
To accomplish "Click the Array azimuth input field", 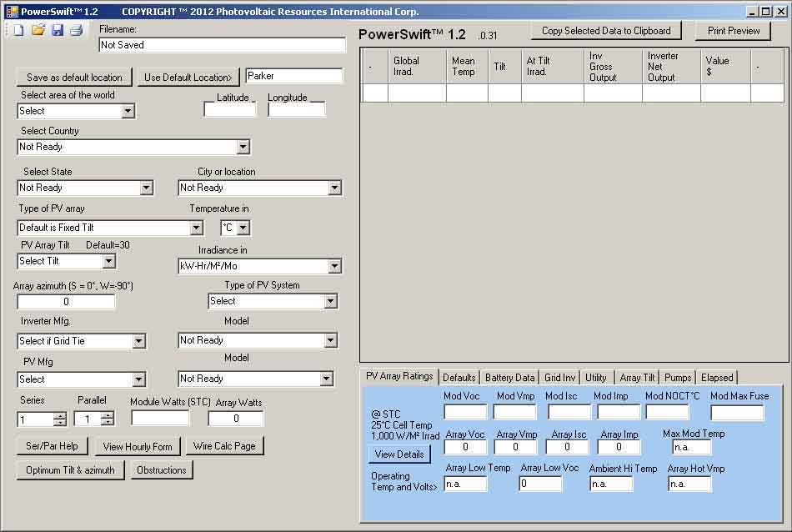I will 66,302.
